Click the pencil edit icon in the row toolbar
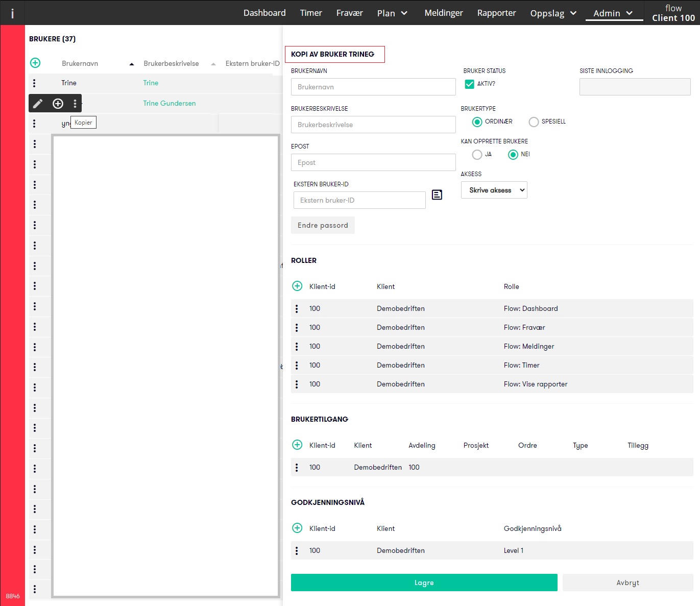 pyautogui.click(x=38, y=104)
